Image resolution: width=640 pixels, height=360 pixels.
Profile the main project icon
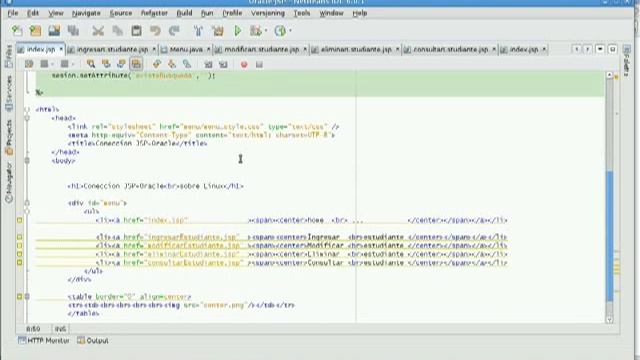(x=280, y=31)
